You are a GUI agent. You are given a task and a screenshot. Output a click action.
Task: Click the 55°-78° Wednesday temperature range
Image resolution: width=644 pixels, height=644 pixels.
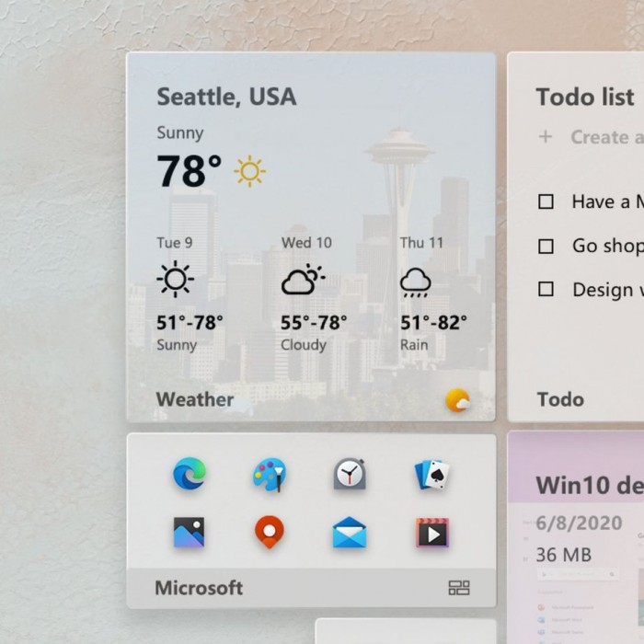pyautogui.click(x=314, y=323)
